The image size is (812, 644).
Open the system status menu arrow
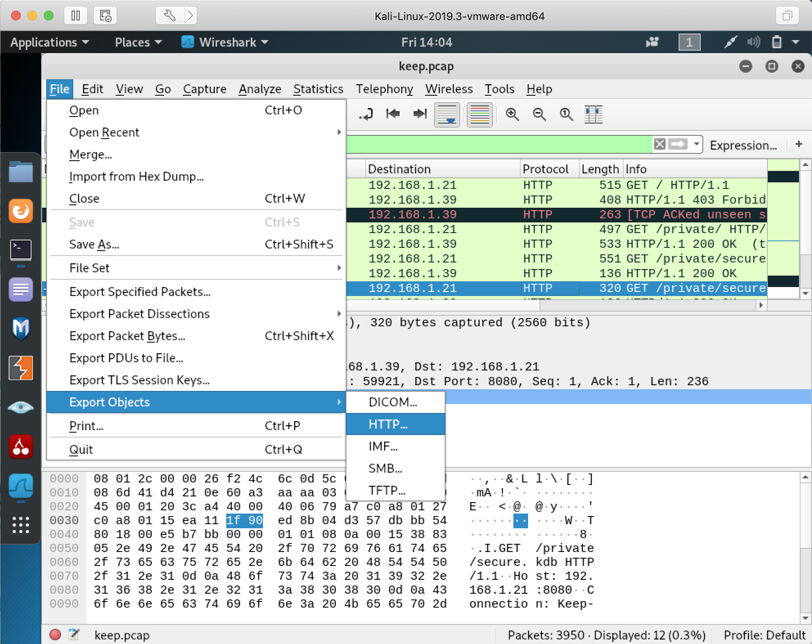tap(796, 42)
